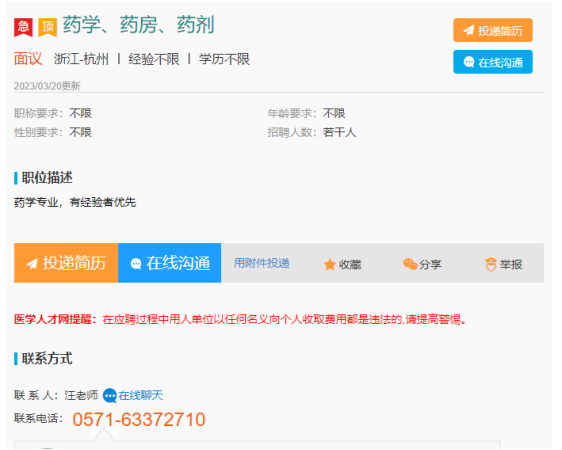Screen dimensions: 562x450
Task: Click the orange 顶 top badge icon
Action: [48, 27]
